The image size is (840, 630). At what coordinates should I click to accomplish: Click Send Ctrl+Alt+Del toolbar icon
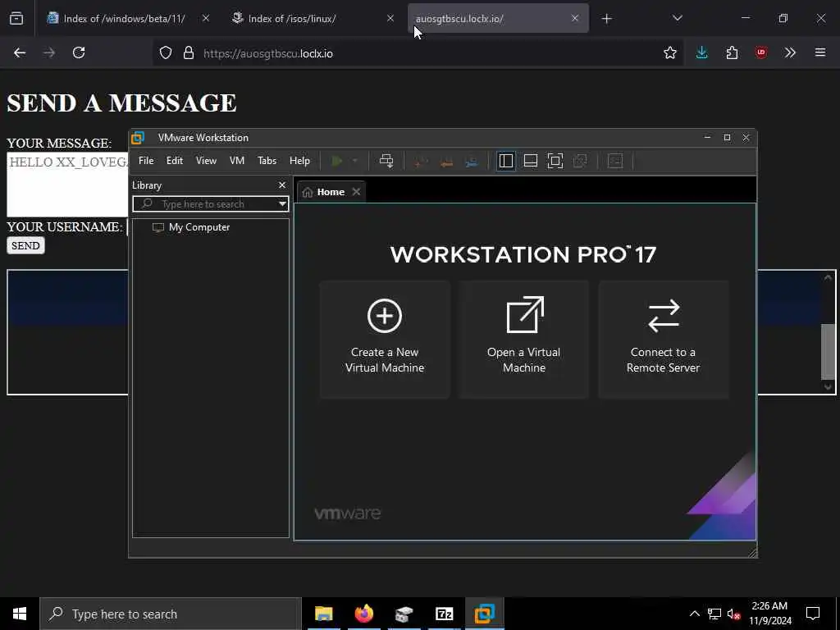click(386, 161)
